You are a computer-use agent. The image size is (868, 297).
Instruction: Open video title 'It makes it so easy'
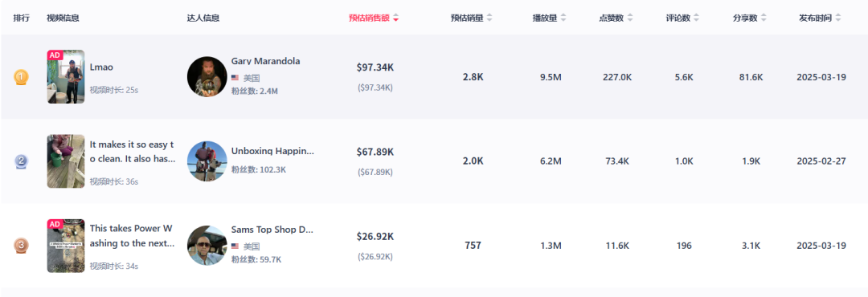(x=133, y=151)
